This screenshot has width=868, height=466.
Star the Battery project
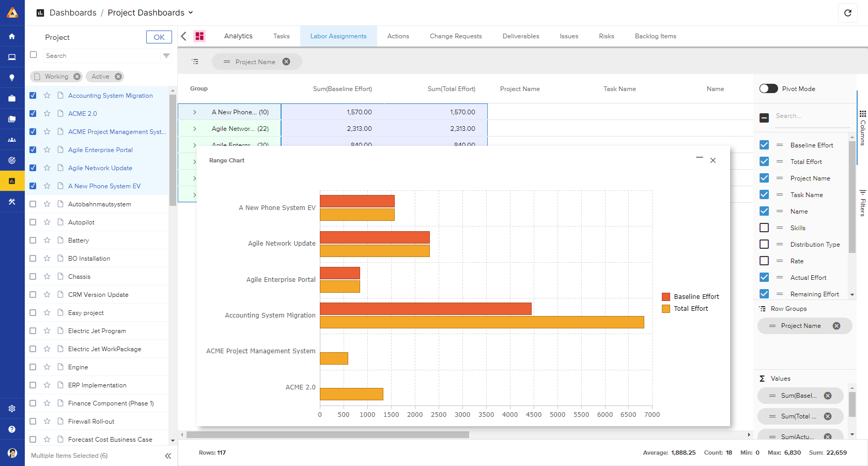coord(47,240)
